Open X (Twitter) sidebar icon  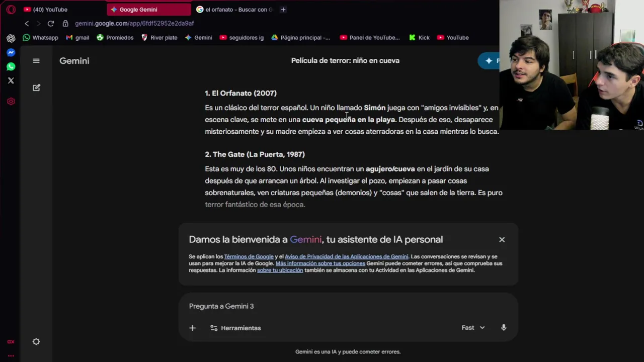11,80
